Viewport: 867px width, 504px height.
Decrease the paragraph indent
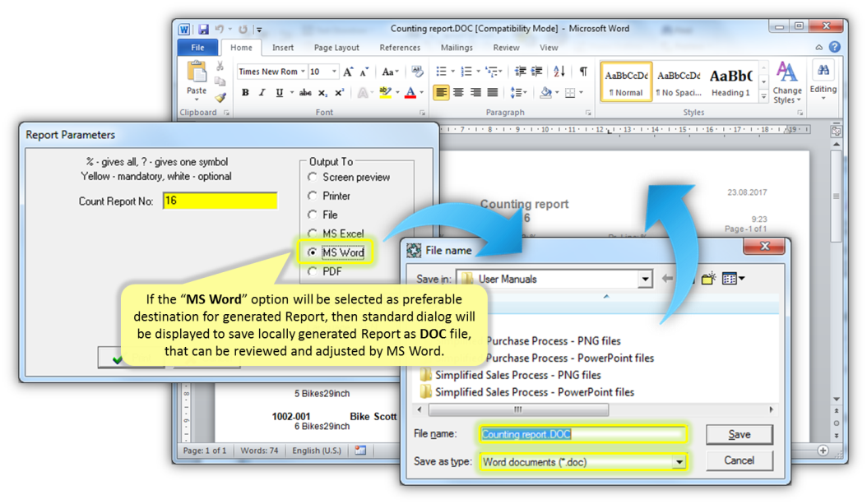(x=520, y=72)
